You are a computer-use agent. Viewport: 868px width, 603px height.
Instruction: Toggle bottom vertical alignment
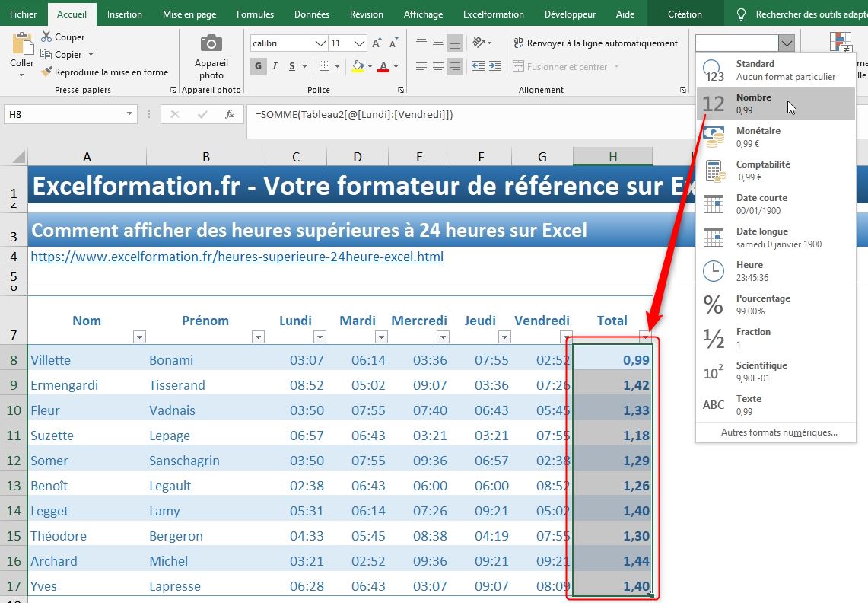pos(454,42)
